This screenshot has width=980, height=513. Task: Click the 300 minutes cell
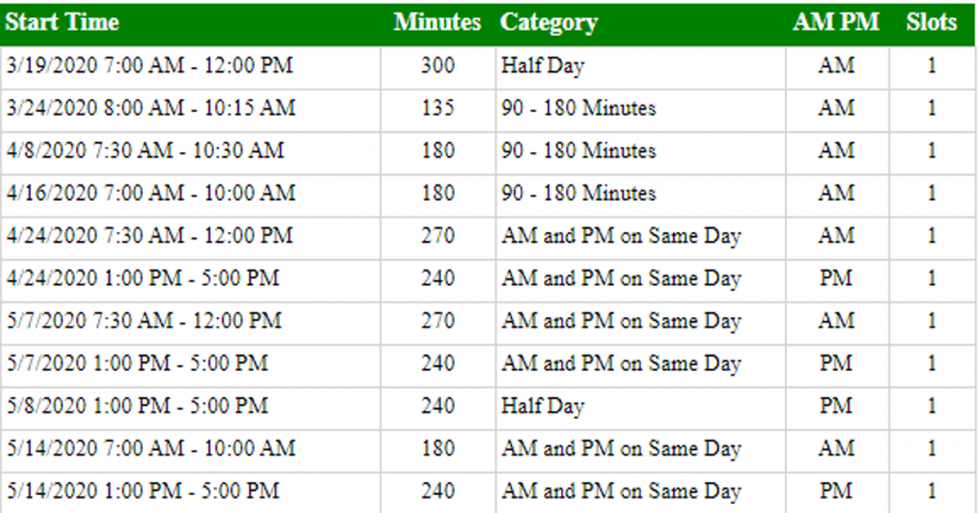(438, 66)
